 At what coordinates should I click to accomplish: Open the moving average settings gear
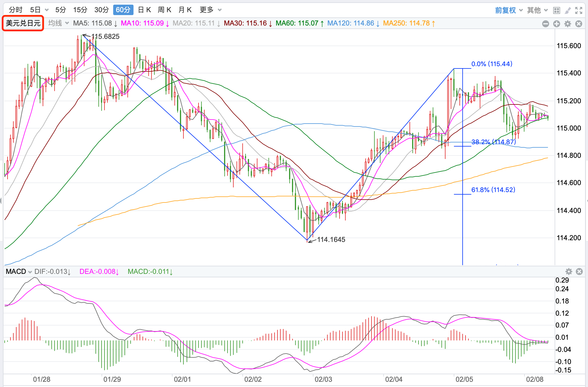568,24
